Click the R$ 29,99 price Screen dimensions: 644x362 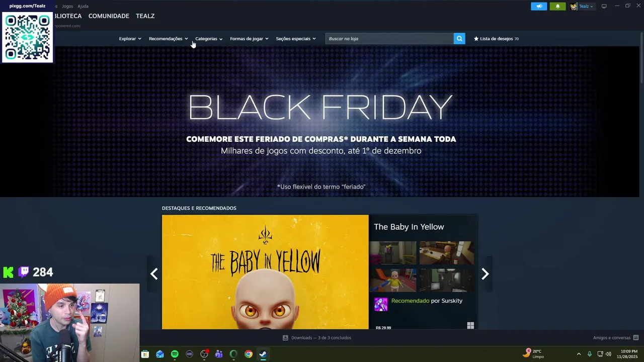click(383, 327)
